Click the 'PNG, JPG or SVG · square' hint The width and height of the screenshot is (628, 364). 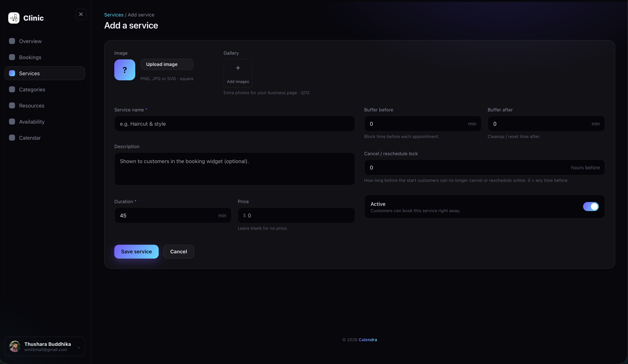[x=167, y=78]
